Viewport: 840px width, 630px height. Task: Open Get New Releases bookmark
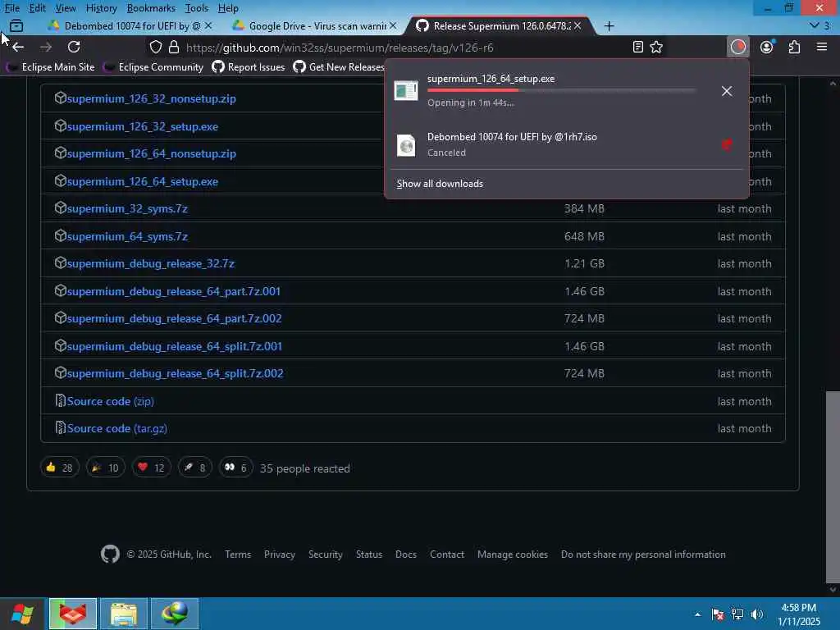340,67
